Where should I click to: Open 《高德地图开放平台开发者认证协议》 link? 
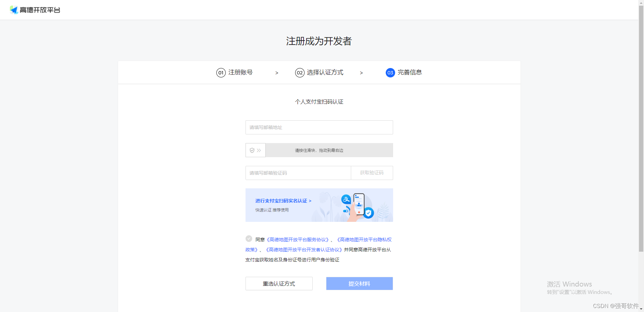coord(304,250)
